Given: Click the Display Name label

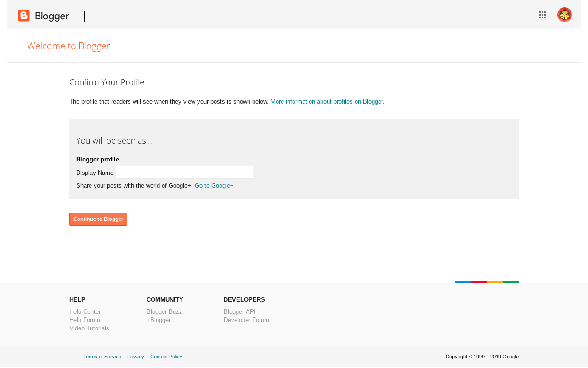Looking at the screenshot, I should click(x=95, y=173).
